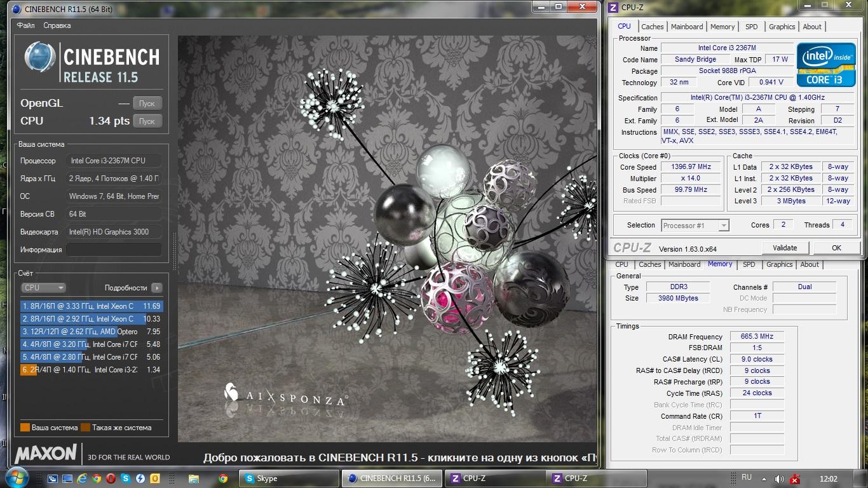Switch to CINEBENCH R11.5 taskbar button
868x488 pixels.
(393, 478)
